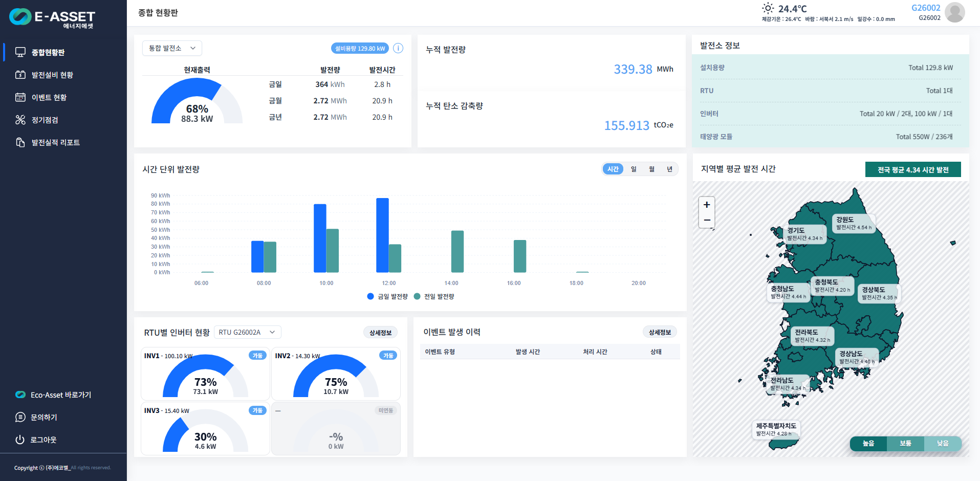Click the 강원도 region label on map

[854, 223]
